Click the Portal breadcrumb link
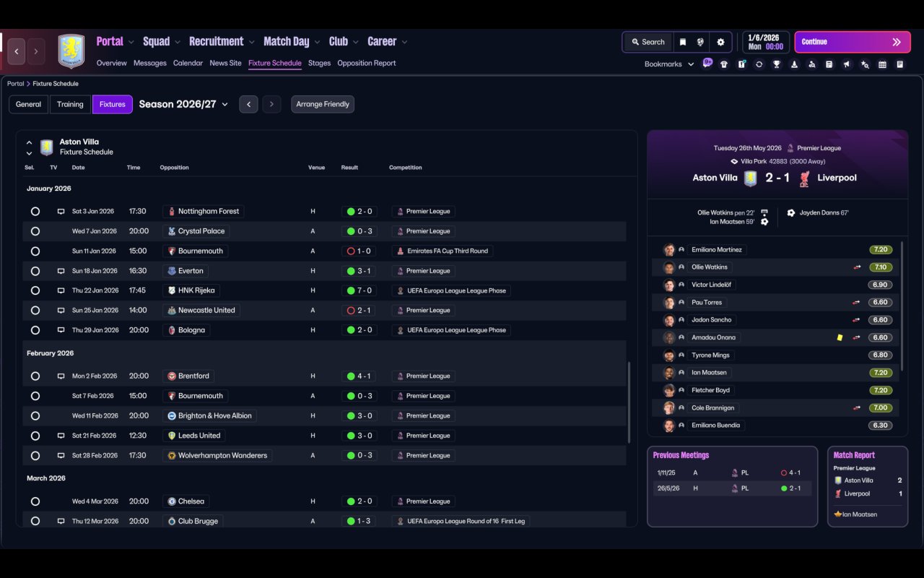 tap(15, 84)
